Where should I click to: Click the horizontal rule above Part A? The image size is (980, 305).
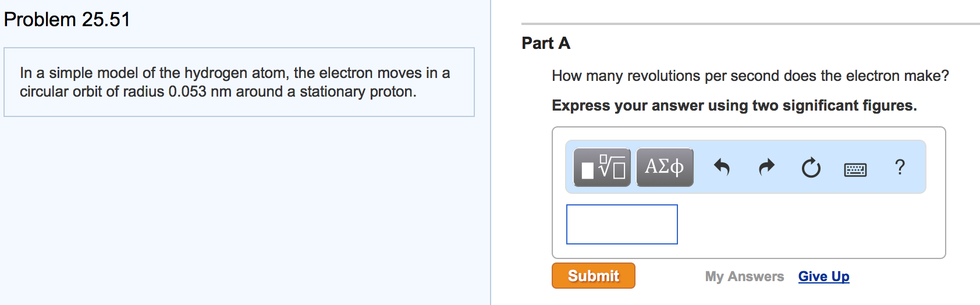(750, 24)
